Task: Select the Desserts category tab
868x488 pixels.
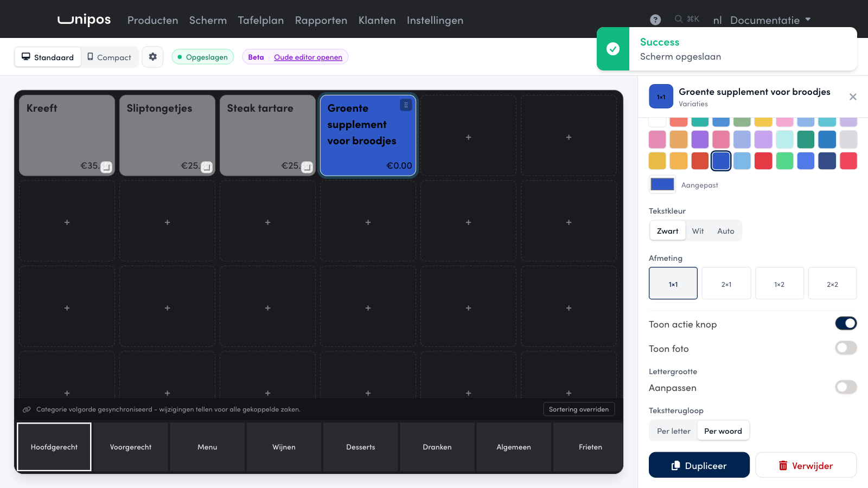Action: pos(360,447)
